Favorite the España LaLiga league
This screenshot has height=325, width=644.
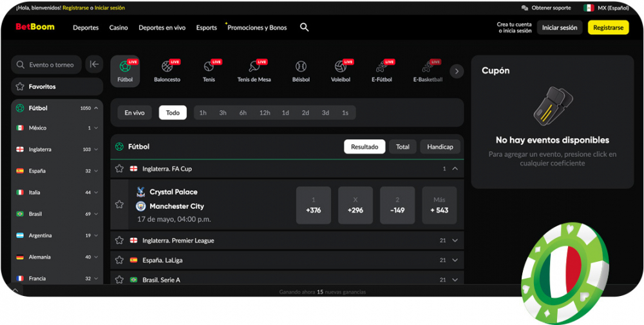(x=119, y=260)
